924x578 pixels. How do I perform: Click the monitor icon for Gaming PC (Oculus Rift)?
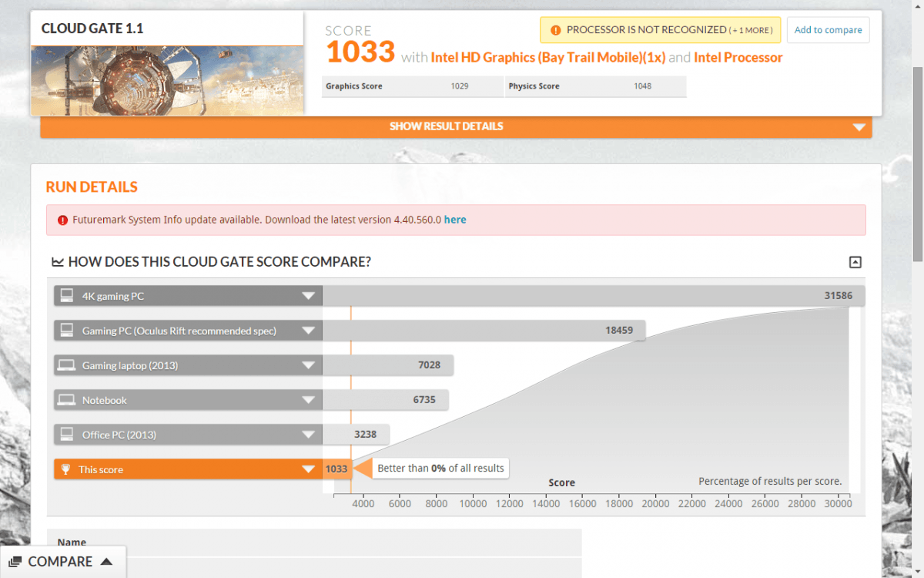coord(67,331)
